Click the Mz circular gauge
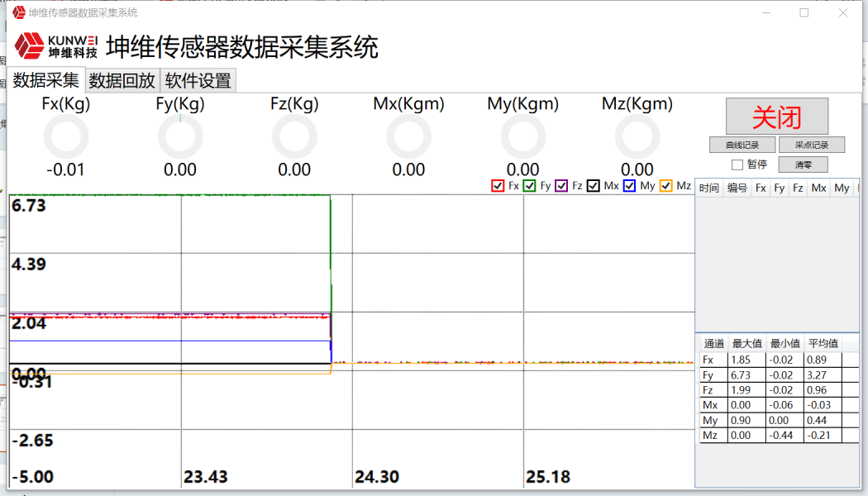Viewport: 868px width, 496px height. [x=637, y=137]
